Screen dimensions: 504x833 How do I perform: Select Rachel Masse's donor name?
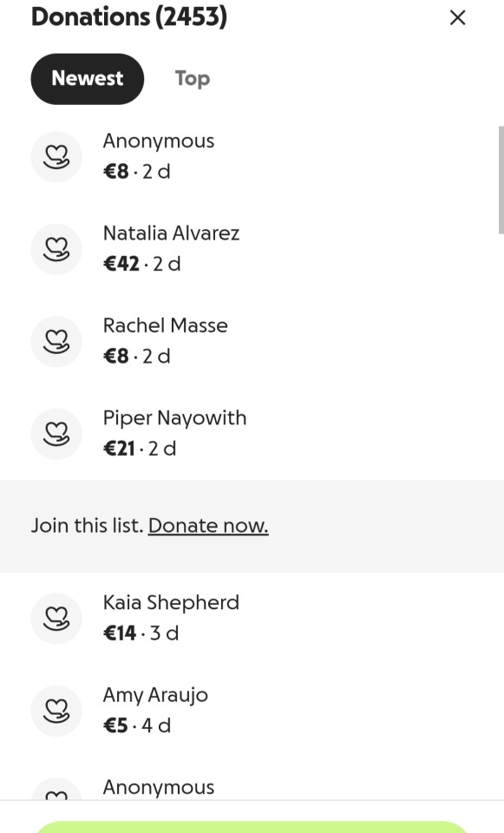click(165, 325)
